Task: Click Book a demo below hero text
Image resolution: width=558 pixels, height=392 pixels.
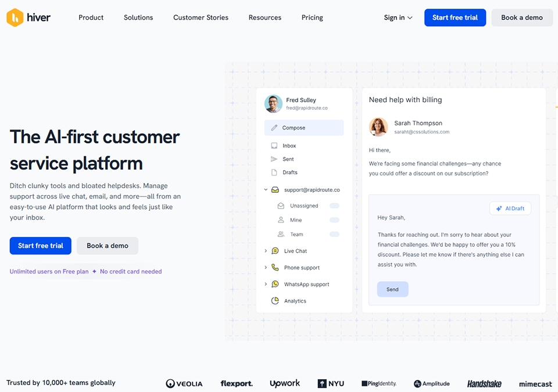Action: tap(108, 246)
